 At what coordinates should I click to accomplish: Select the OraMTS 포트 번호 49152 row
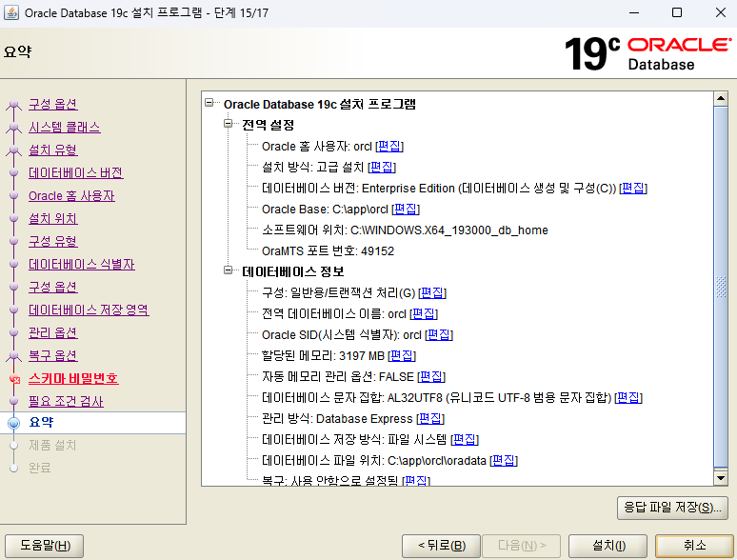point(328,251)
